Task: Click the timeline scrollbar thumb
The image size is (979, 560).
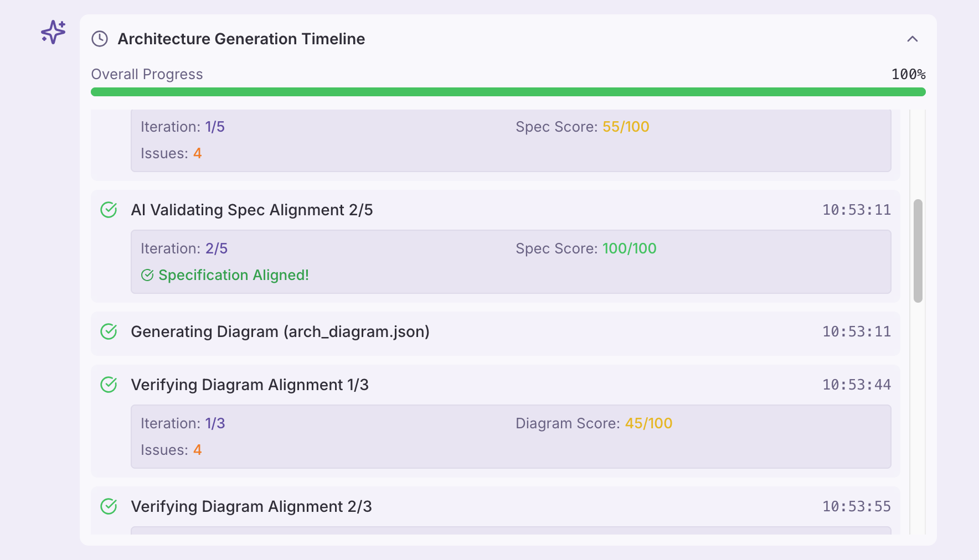Action: pos(918,251)
